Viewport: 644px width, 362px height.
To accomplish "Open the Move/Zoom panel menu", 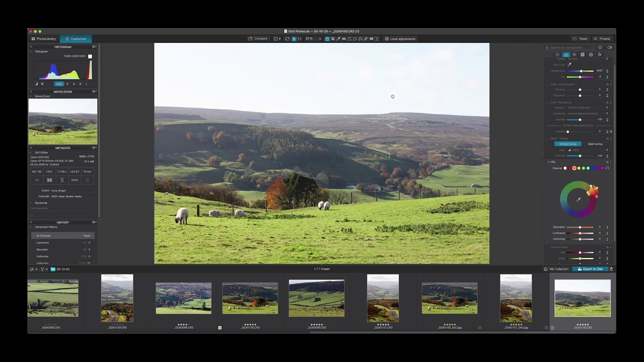I will [94, 92].
